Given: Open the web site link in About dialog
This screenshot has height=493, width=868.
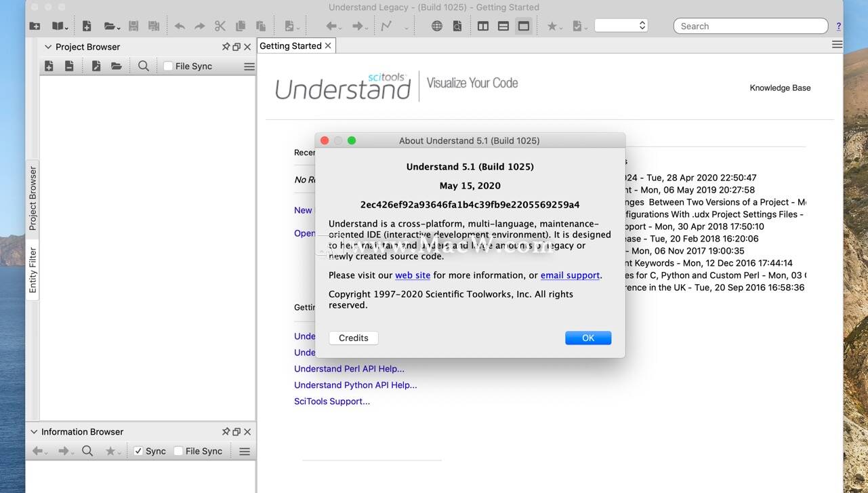Looking at the screenshot, I should tap(413, 275).
